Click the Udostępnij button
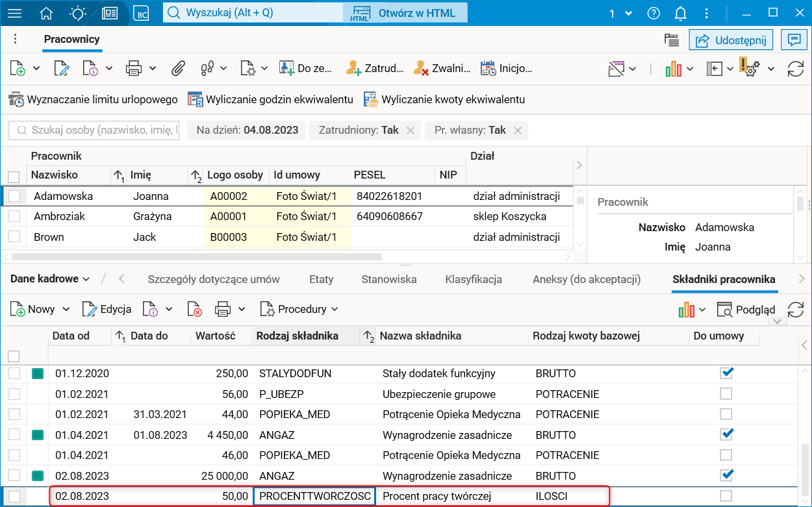 coord(731,40)
